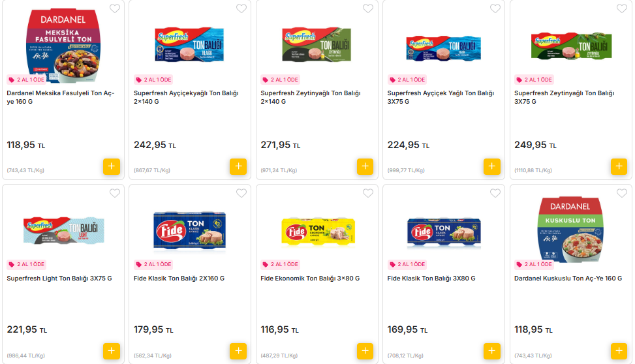Viewport: 635px width, 364px height.
Task: Add Fide Ekonomik Ton Balığı to cart
Action: pyautogui.click(x=365, y=351)
